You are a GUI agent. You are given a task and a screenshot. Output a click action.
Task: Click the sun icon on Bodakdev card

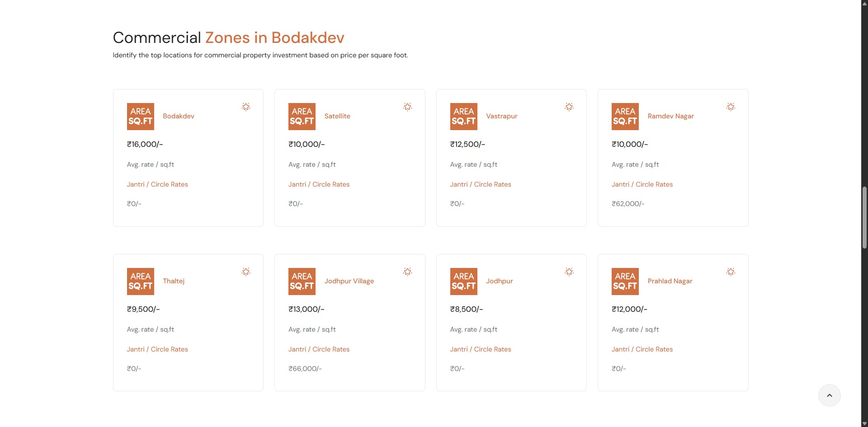tap(246, 107)
